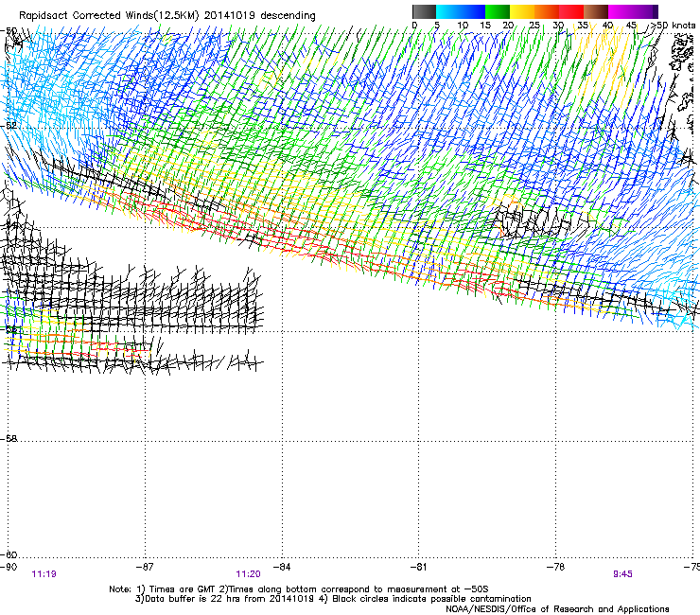Click the '-84' longitude axis label
Image resolution: width=700 pixels, height=615 pixels.
(x=281, y=567)
